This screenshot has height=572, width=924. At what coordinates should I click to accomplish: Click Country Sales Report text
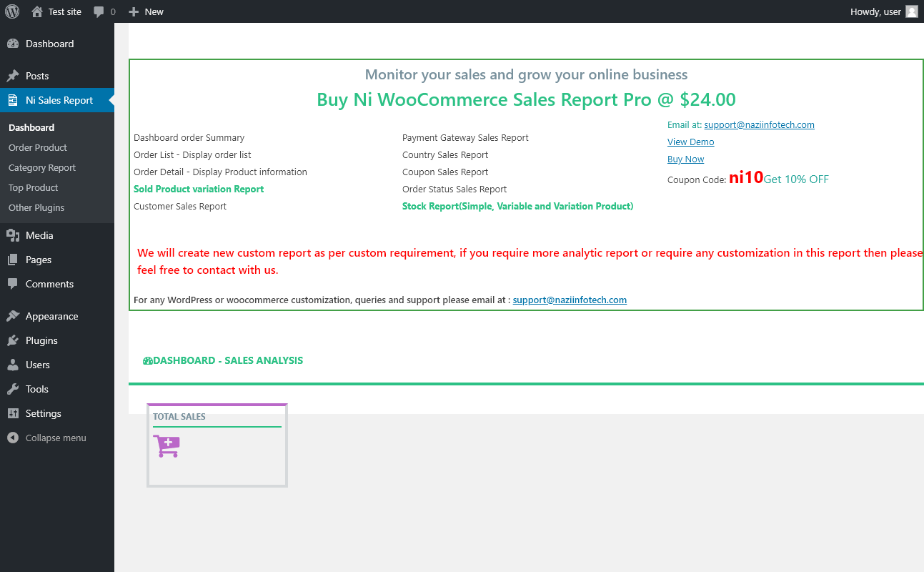[x=445, y=154]
